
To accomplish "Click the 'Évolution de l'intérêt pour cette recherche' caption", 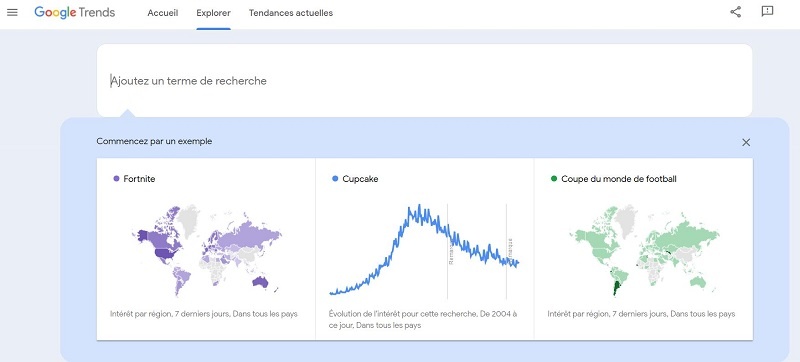I will point(423,320).
